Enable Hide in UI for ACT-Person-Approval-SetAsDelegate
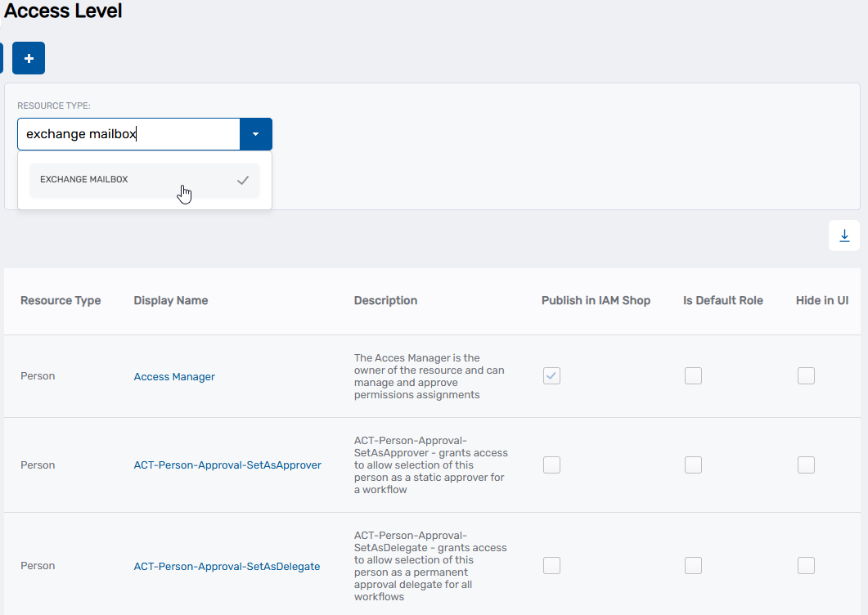 point(806,565)
